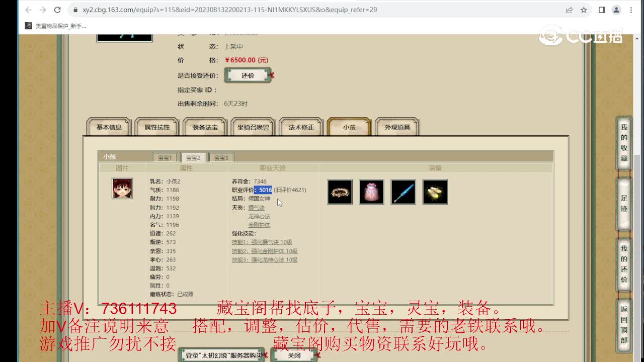Click the price ¥6500.00 text

[247, 60]
